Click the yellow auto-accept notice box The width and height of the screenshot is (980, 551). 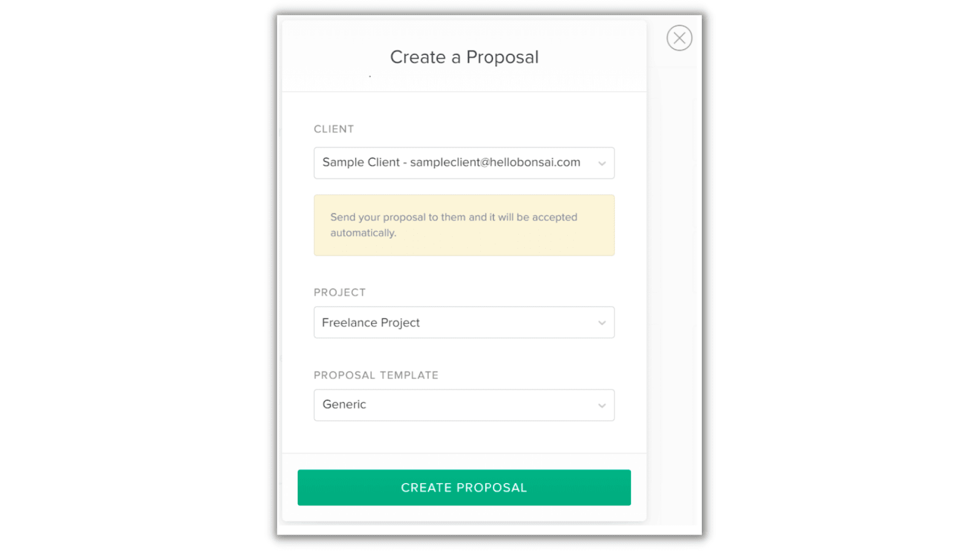pos(464,225)
